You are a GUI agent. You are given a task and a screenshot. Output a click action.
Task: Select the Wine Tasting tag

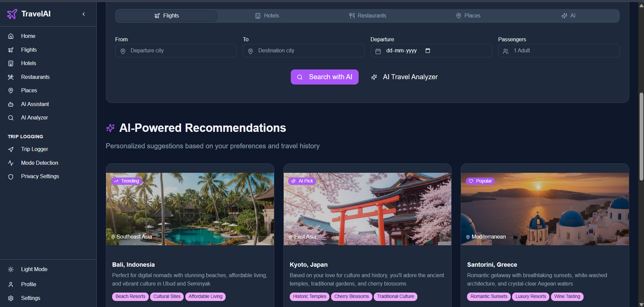tap(567, 297)
